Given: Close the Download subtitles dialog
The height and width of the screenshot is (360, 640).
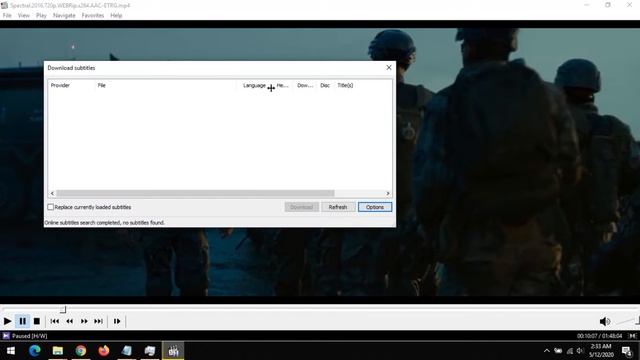Looking at the screenshot, I should [389, 68].
